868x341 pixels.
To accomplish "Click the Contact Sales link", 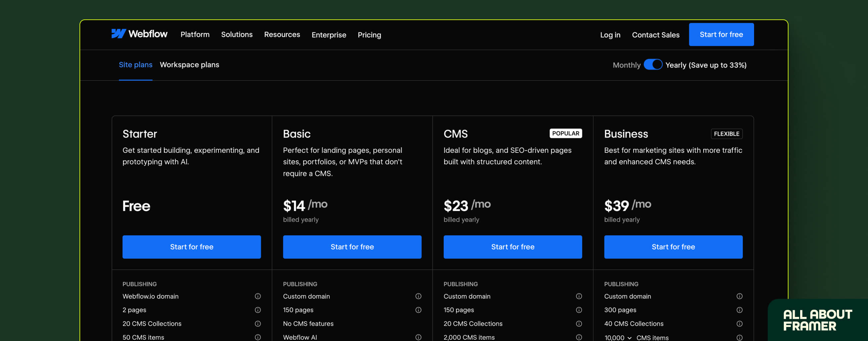I will point(656,35).
